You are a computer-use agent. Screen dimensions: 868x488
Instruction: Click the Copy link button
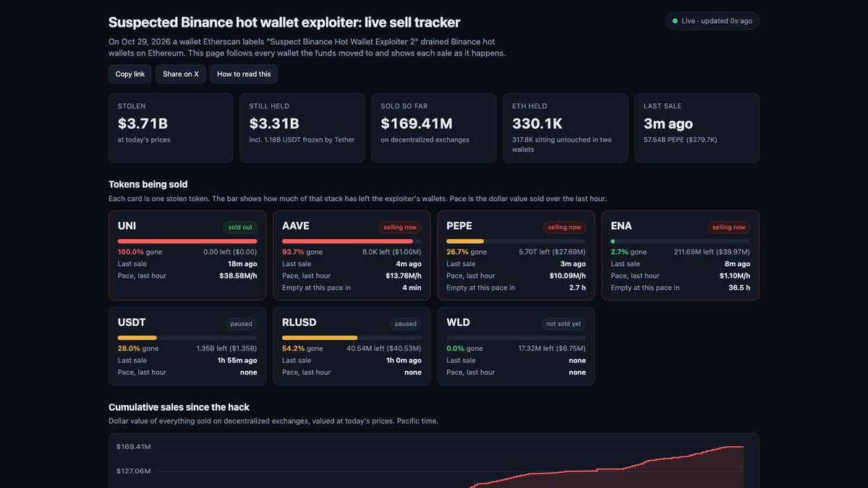(130, 74)
